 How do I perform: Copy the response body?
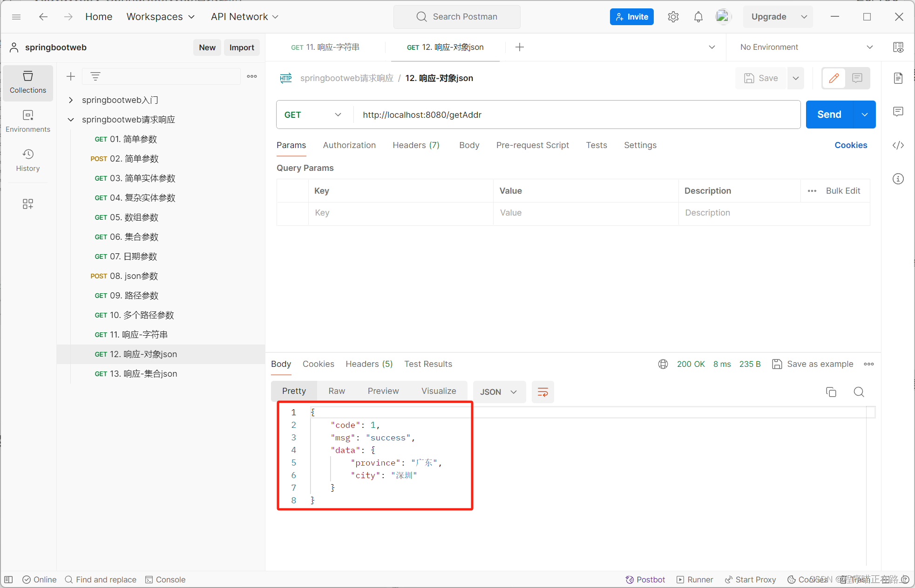[831, 392]
